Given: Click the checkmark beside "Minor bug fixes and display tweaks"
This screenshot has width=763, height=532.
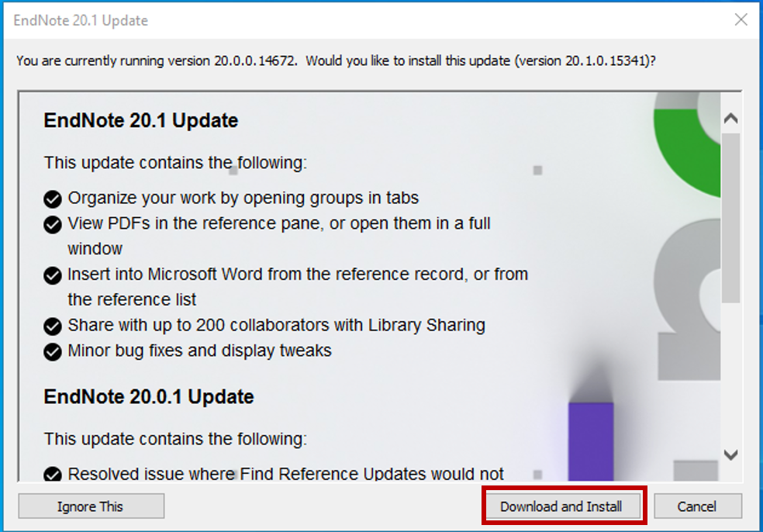Looking at the screenshot, I should pyautogui.click(x=52, y=351).
